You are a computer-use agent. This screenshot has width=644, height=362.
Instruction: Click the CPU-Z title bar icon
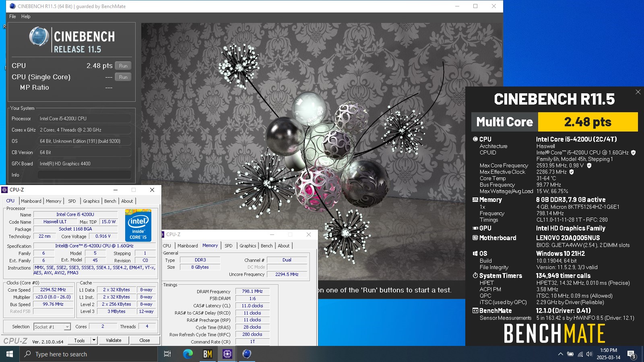pyautogui.click(x=4, y=190)
